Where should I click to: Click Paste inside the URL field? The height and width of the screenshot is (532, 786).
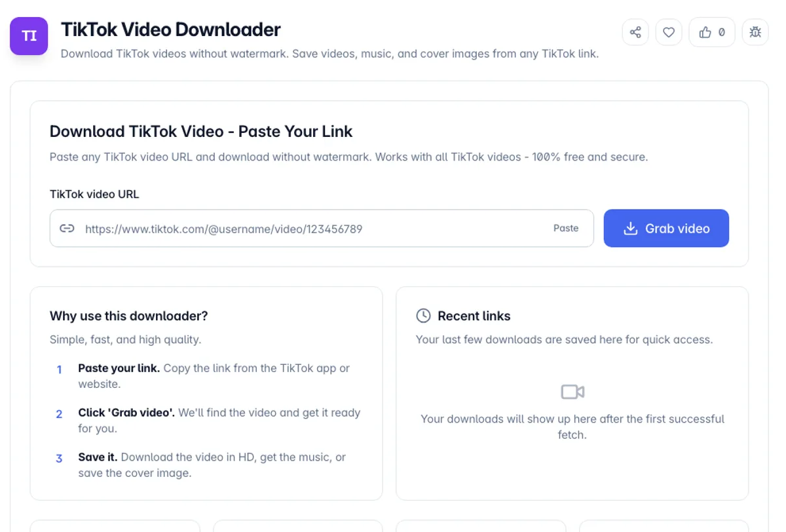click(x=566, y=228)
